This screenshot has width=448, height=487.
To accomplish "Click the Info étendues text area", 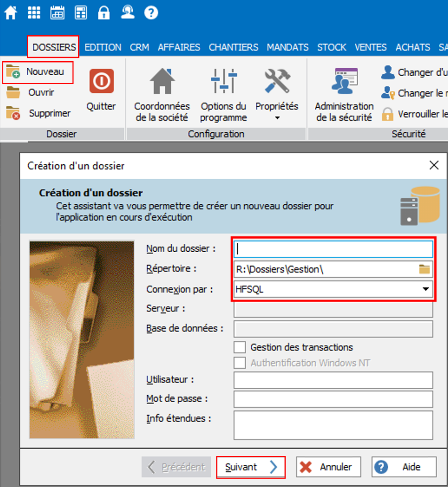I will 333,425.
